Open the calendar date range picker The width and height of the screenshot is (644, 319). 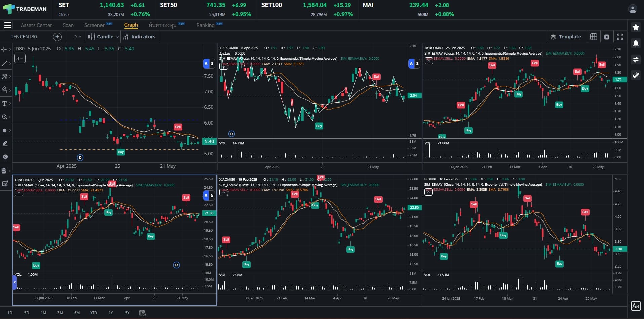[142, 313]
